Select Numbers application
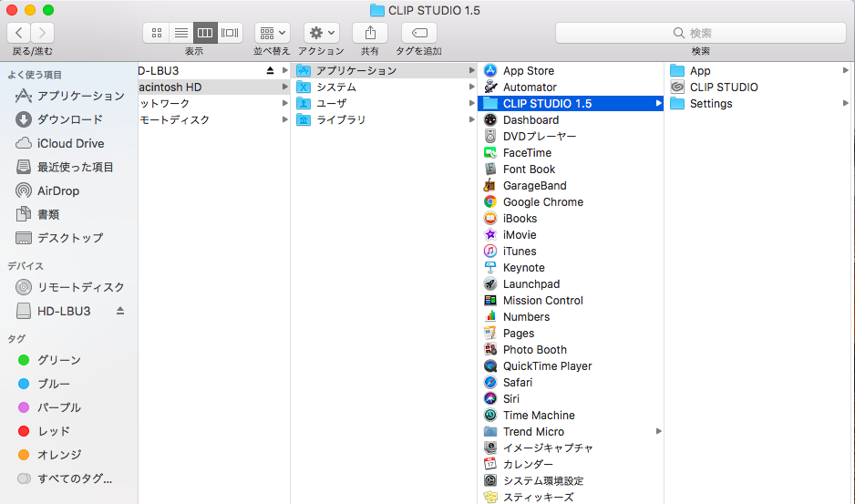This screenshot has width=855, height=504. (x=571, y=316)
